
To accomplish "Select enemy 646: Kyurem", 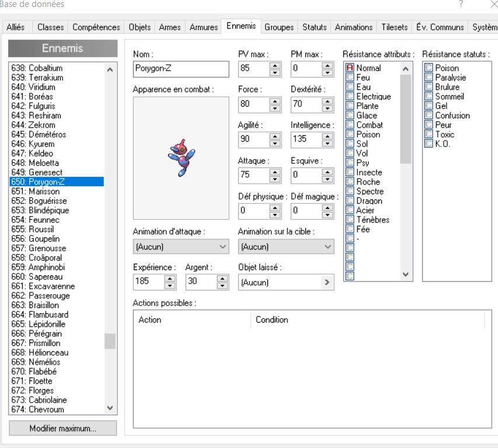I will (57, 143).
